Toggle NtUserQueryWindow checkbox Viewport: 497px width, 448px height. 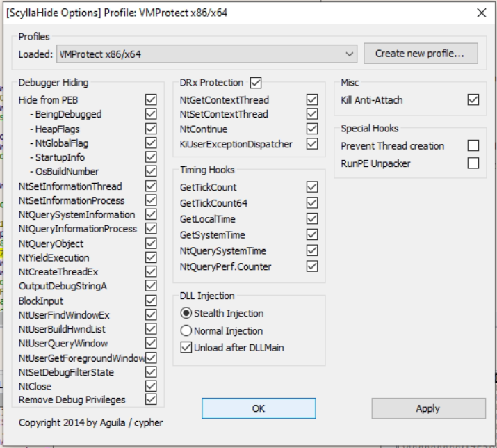coord(151,343)
